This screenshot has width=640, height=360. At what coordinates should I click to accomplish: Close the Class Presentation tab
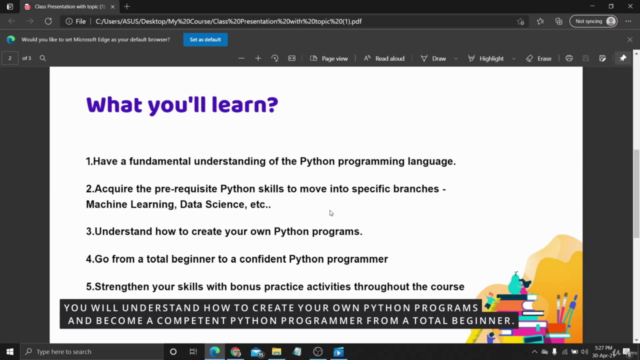coord(113,7)
